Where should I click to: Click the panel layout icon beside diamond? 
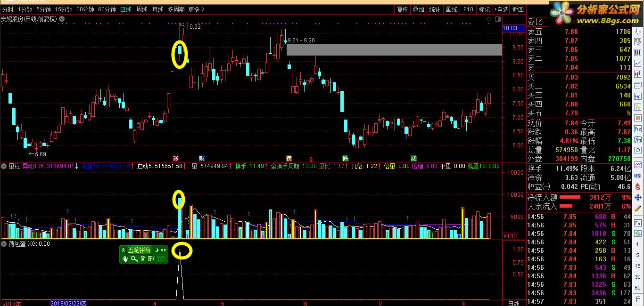pos(497,19)
